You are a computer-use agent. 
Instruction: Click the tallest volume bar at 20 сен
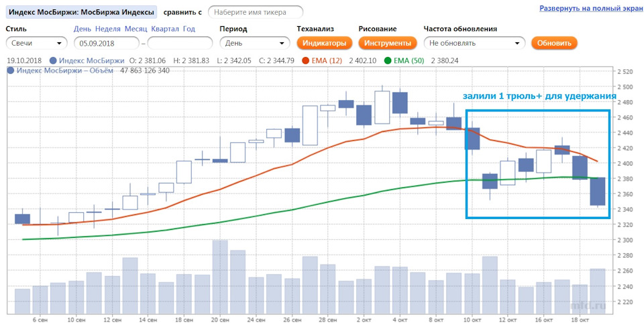220,277
